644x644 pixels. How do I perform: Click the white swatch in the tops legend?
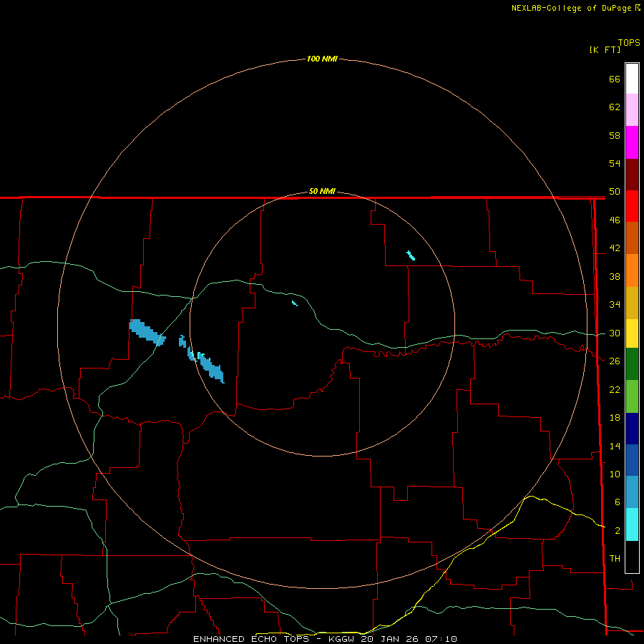coord(632,79)
